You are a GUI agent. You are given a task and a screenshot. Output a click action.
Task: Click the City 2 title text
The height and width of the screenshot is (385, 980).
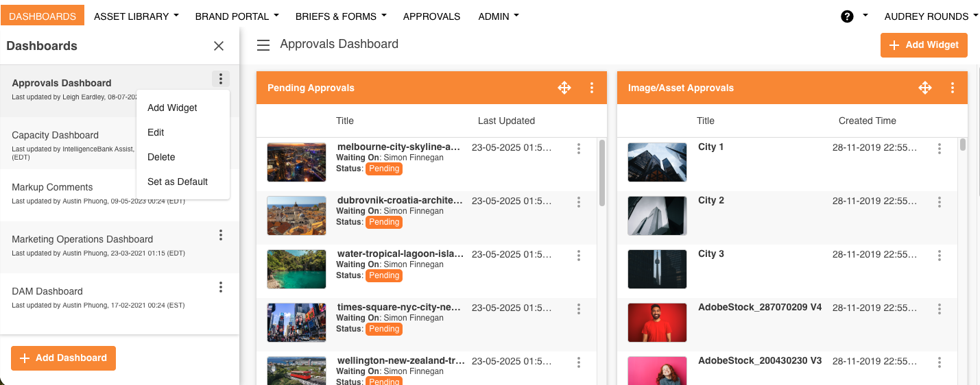coord(711,200)
